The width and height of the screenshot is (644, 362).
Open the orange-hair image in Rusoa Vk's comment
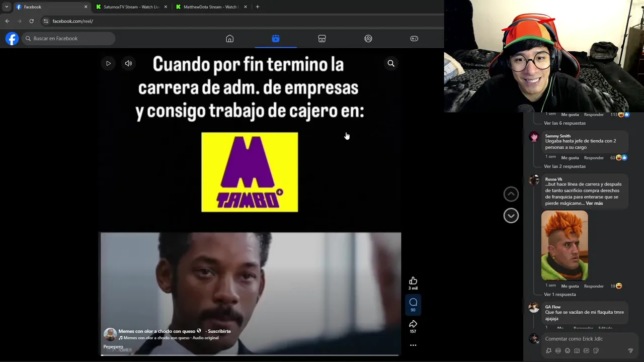click(565, 245)
